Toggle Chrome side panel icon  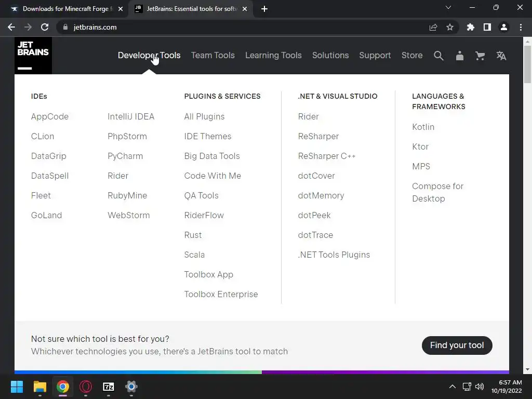click(x=487, y=27)
